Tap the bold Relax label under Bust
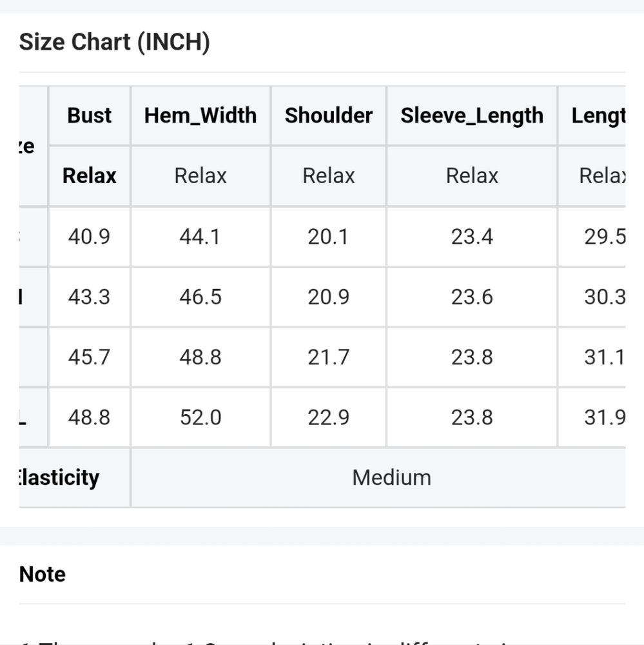The image size is (644, 645). (89, 175)
